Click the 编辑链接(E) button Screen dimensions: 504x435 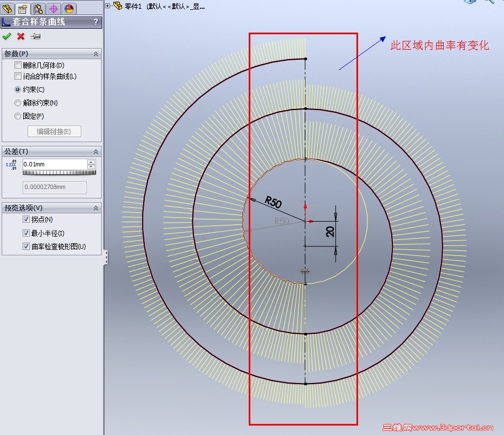point(54,132)
